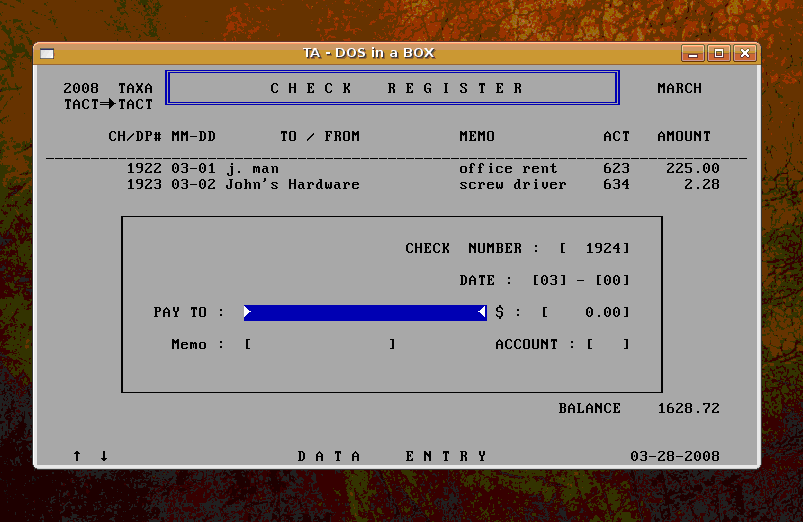
Task: Click the BALANCE amount 1628.72
Action: tap(688, 409)
